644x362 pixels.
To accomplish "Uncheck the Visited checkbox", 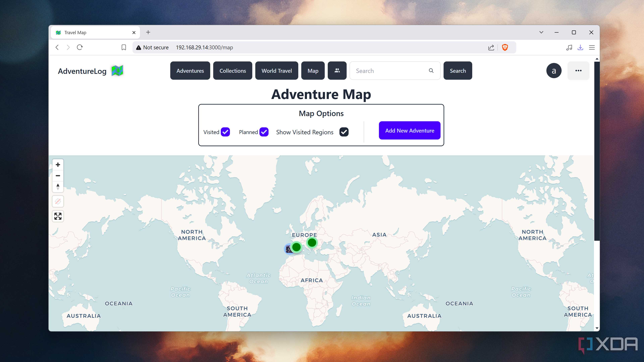I will tap(225, 132).
